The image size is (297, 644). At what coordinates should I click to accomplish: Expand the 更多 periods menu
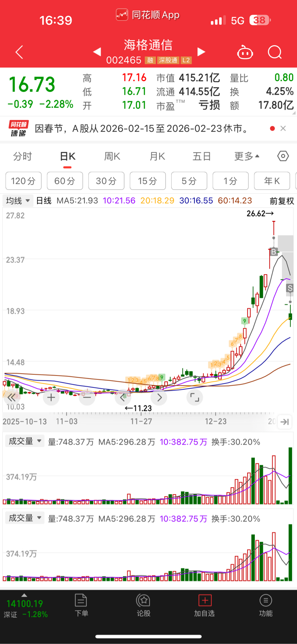pos(247,156)
